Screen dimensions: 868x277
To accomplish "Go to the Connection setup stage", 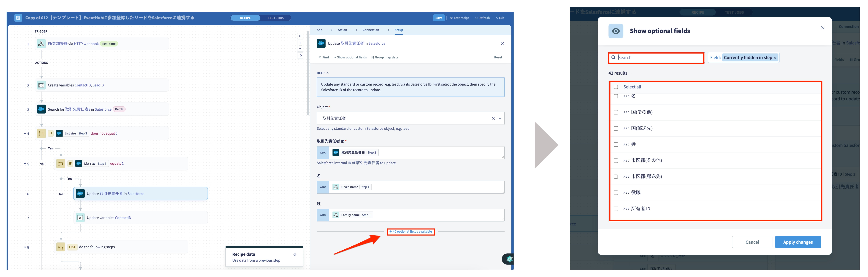I will 371,30.
